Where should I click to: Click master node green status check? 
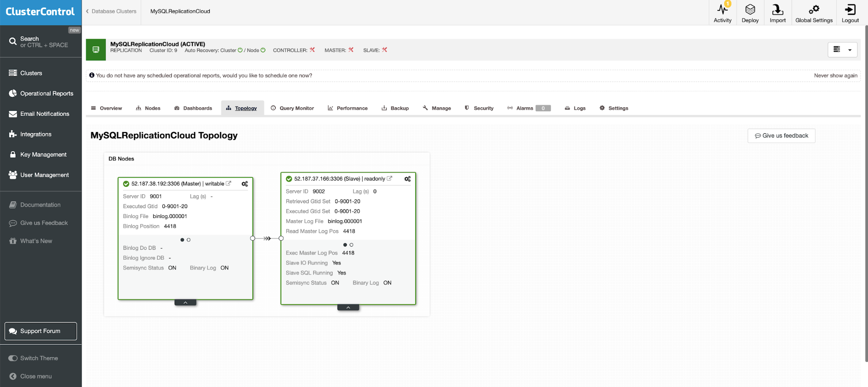point(126,184)
